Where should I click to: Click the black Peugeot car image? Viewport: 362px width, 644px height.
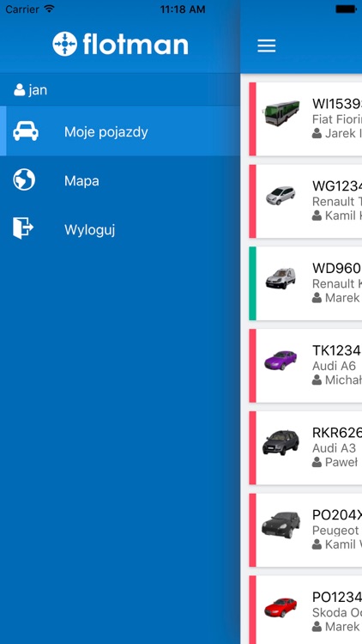click(281, 525)
